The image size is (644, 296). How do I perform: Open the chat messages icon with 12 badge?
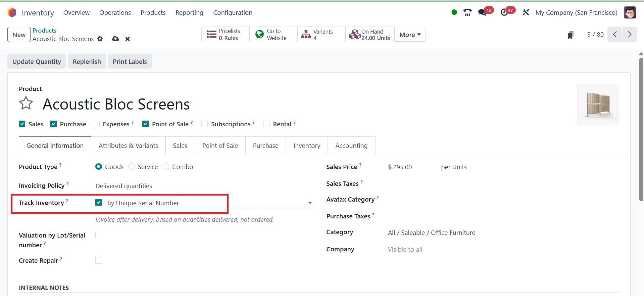coord(482,13)
